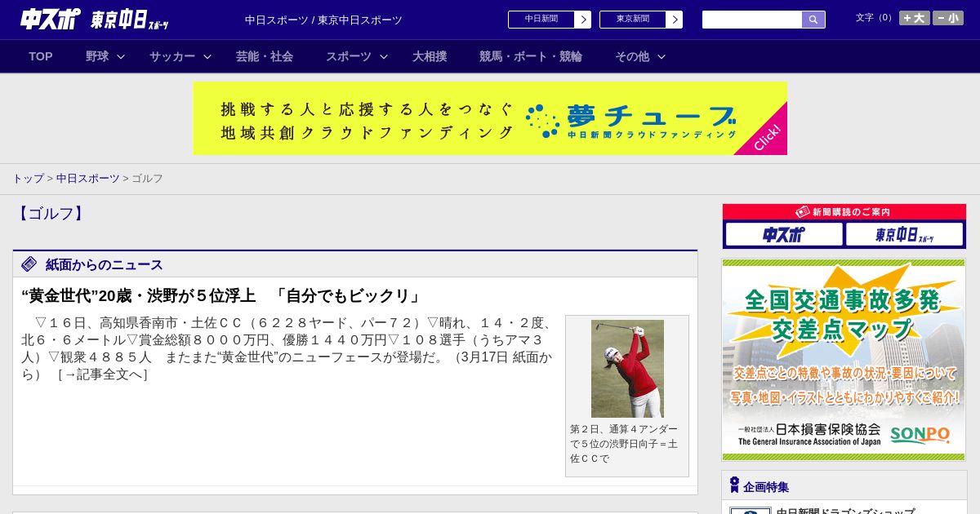Open the 東京新聞 link button
The image size is (980, 514).
633,20
